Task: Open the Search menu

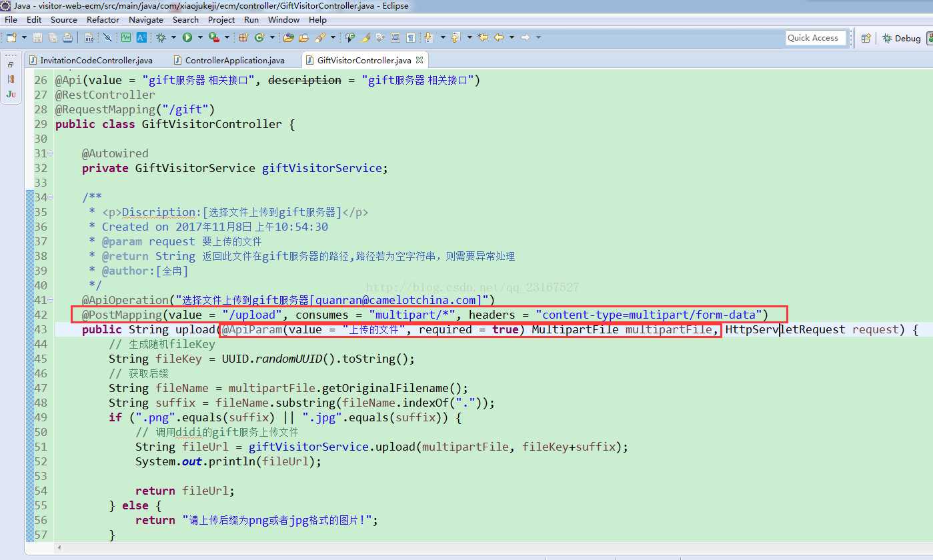Action: tap(185, 19)
